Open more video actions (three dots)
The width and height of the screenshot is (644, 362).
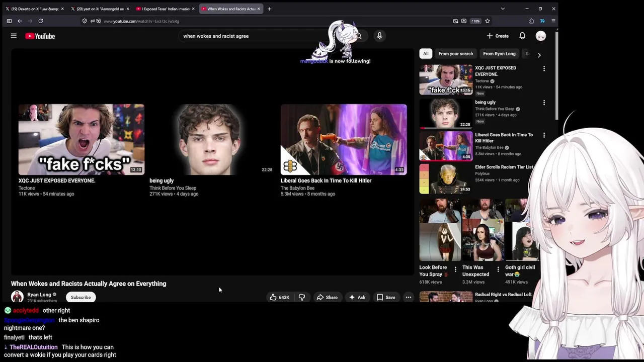(409, 297)
